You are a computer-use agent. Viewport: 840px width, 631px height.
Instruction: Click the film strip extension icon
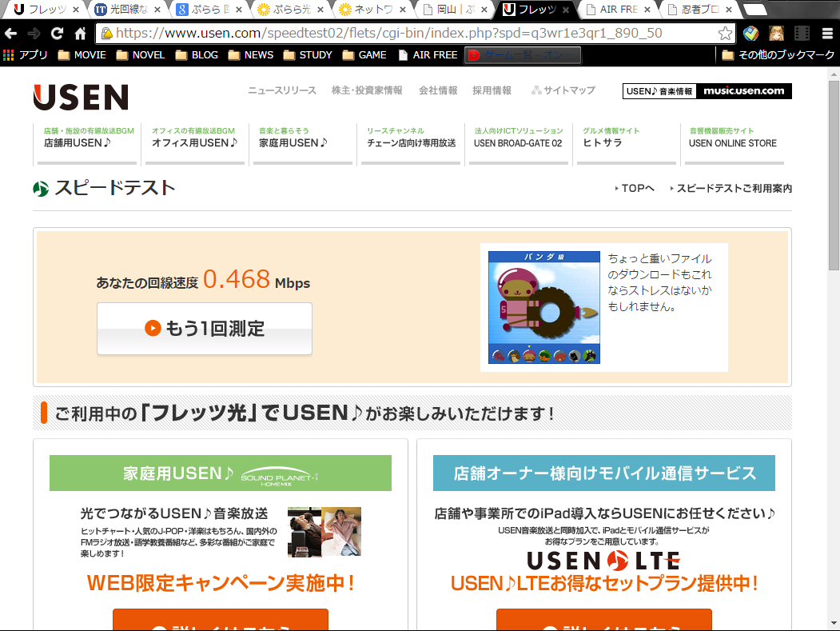click(x=802, y=34)
